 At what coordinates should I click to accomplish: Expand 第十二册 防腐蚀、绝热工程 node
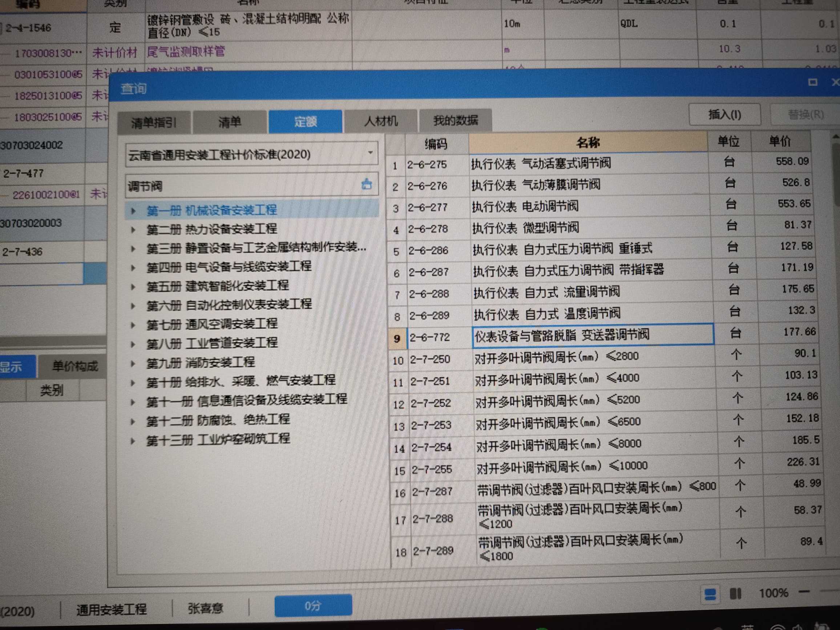pos(133,421)
